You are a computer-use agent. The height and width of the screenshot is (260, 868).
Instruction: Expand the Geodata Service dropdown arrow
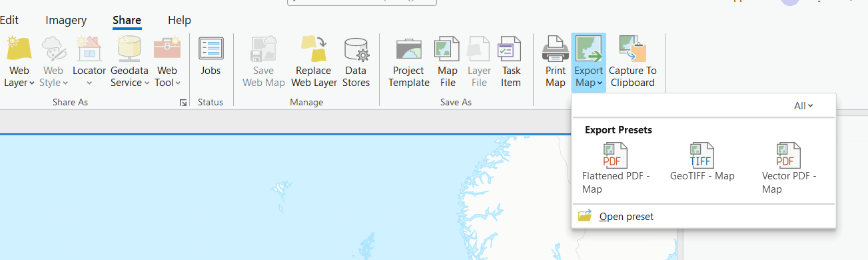[147, 83]
